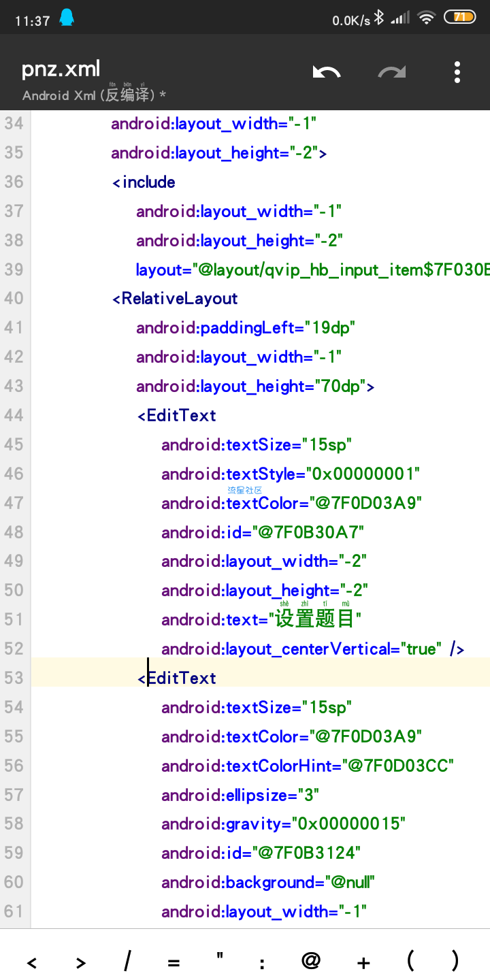This screenshot has height=980, width=490.
Task: Tap the redo arrow icon
Action: click(392, 72)
